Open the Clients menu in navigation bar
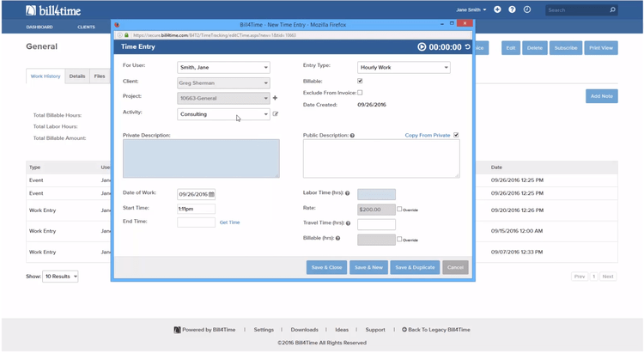The height and width of the screenshot is (353, 644). coord(86,27)
